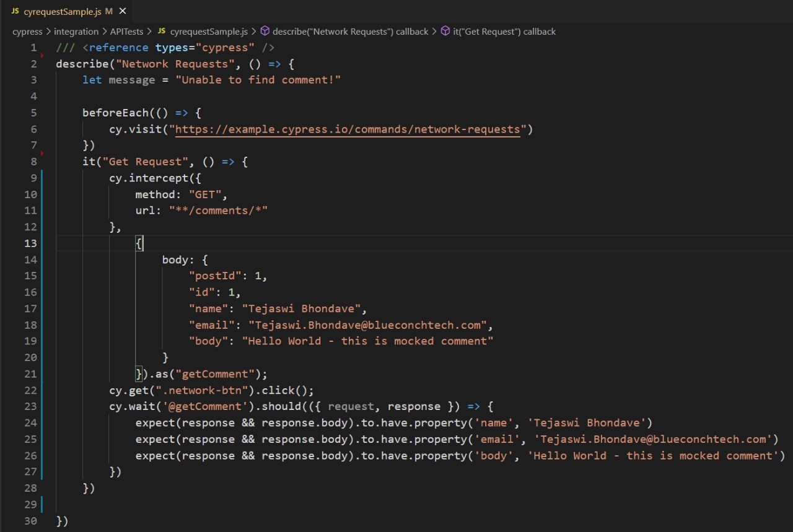Click the "body:" key on line 14

pyautogui.click(x=178, y=259)
